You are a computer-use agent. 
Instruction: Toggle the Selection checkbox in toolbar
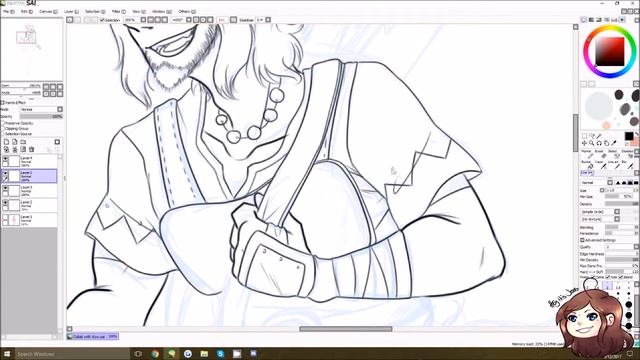[102, 20]
